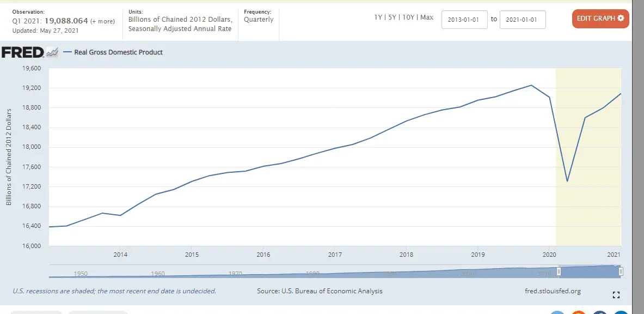The image size is (644, 314).
Task: Click the 2020 GDP trough point on chart
Action: click(567, 181)
